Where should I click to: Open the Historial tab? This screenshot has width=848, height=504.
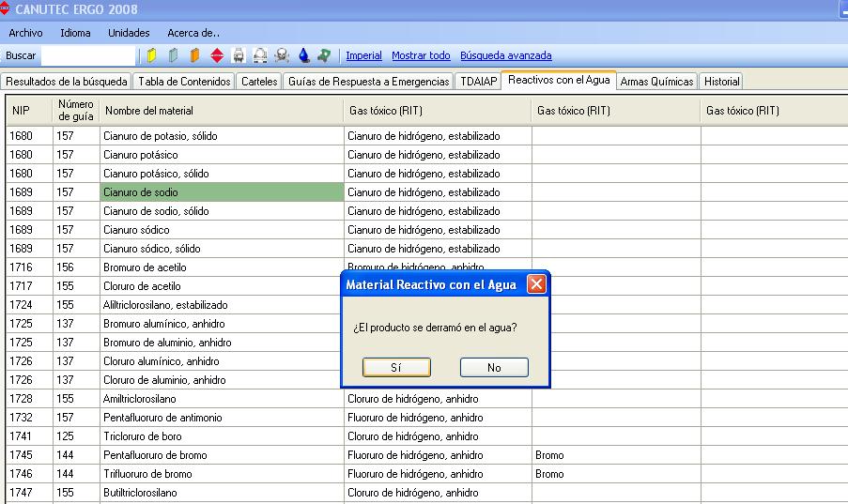721,81
